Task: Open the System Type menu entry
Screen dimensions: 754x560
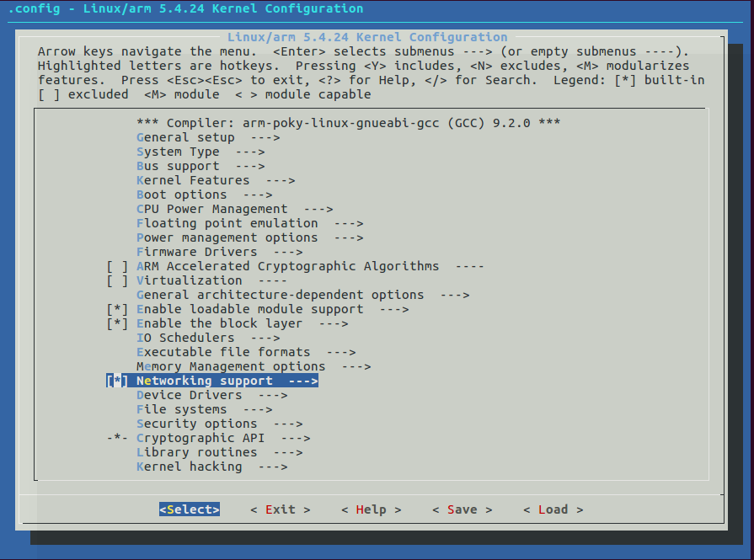Action: [178, 152]
